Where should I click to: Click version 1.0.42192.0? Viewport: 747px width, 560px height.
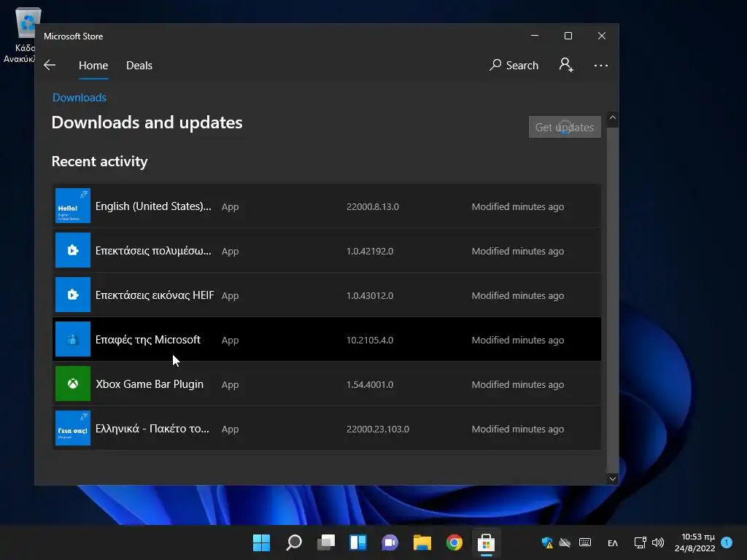(x=370, y=251)
